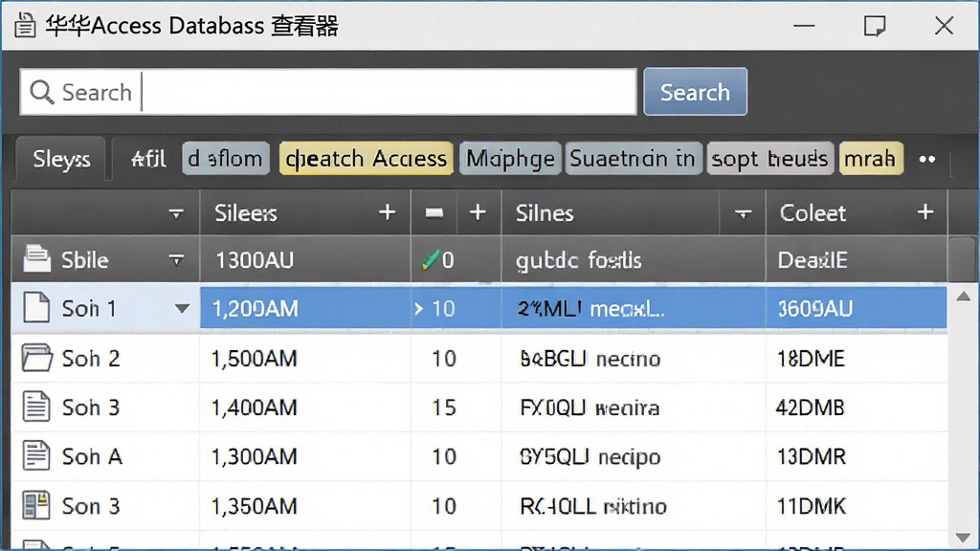Viewport: 980px width, 551px height.
Task: Click the Soh A document icon
Action: pyautogui.click(x=36, y=455)
